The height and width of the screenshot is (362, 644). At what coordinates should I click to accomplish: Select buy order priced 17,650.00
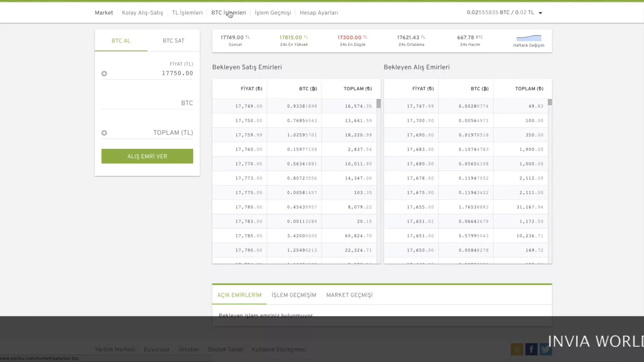click(x=466, y=250)
